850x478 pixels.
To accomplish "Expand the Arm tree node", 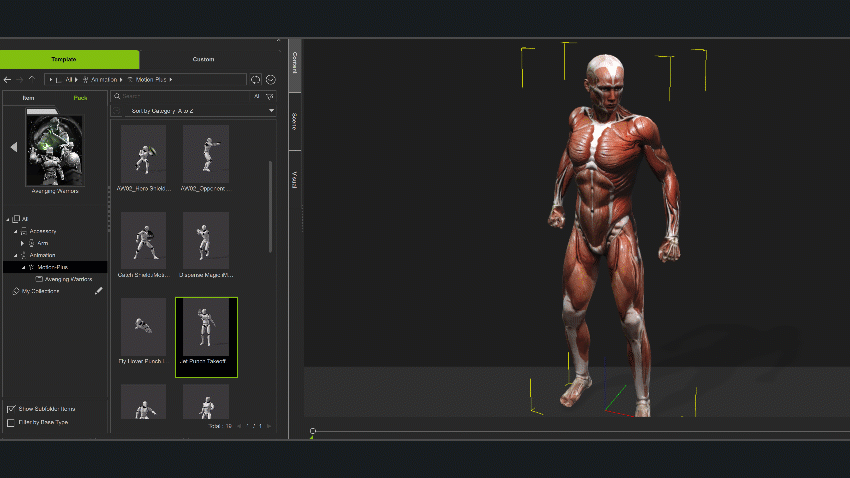I will pos(23,243).
